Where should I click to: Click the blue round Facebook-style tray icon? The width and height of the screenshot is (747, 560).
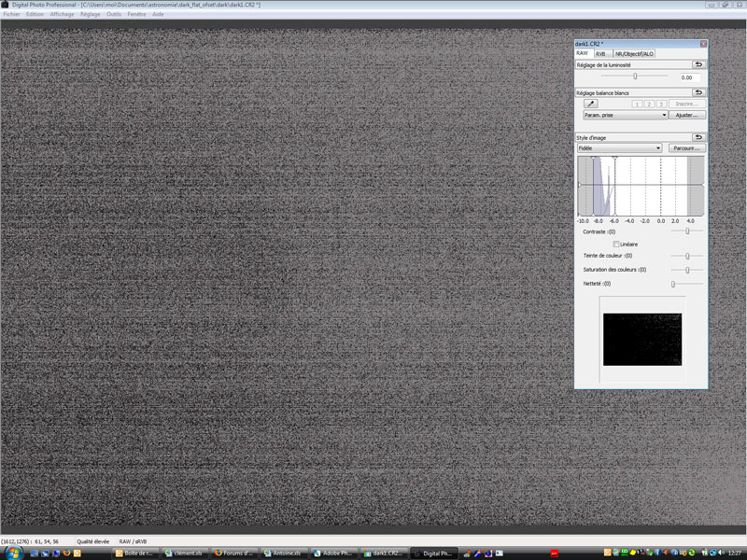(658, 553)
